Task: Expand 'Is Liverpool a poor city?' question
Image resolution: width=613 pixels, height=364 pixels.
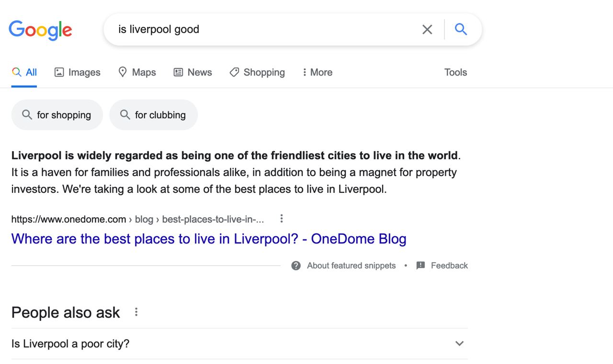Action: 239,343
